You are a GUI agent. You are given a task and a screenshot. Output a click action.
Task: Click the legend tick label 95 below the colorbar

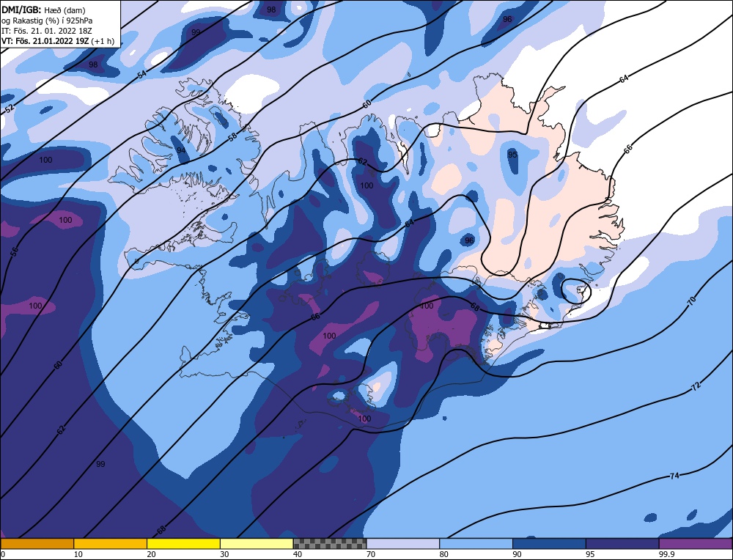[x=590, y=554]
